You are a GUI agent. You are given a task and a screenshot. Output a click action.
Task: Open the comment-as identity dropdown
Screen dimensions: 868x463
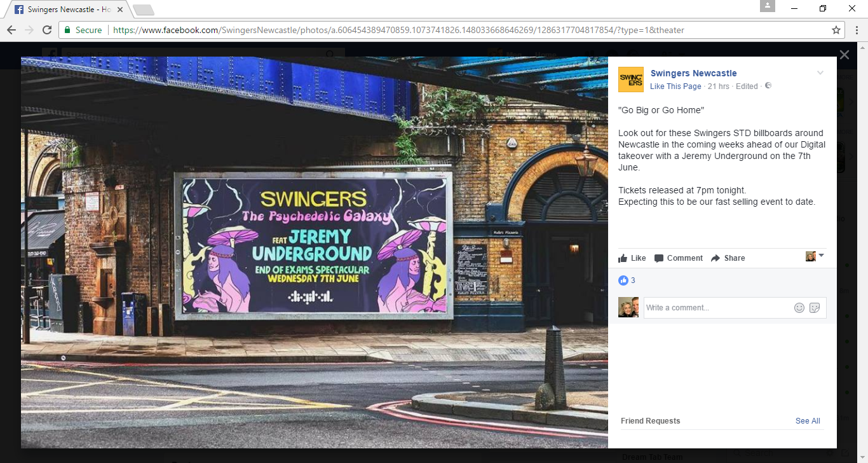pyautogui.click(x=815, y=256)
